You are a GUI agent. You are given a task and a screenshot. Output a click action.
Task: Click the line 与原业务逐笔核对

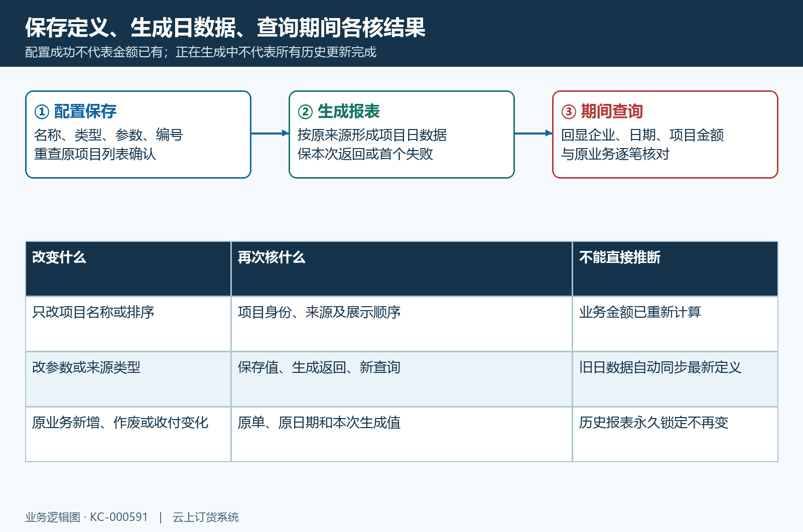615,154
